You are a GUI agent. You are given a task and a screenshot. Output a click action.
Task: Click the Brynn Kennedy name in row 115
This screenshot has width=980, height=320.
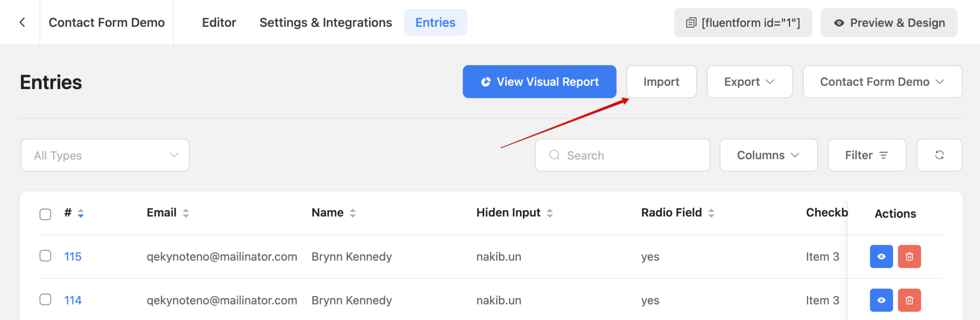coord(352,257)
